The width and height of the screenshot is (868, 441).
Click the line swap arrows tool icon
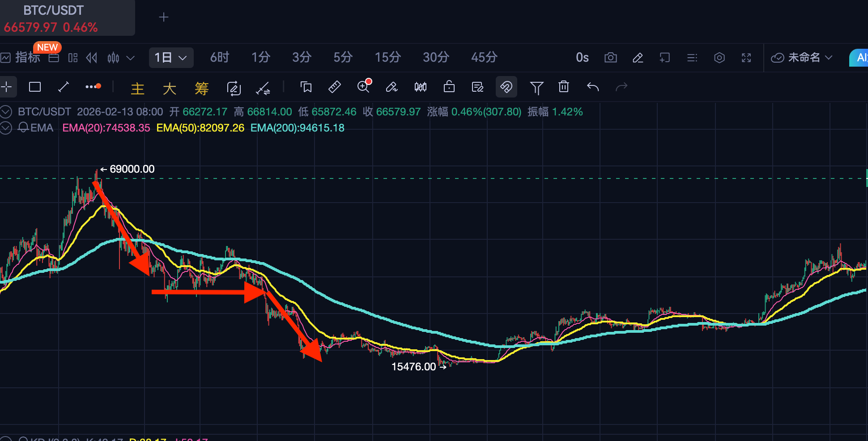pos(263,88)
